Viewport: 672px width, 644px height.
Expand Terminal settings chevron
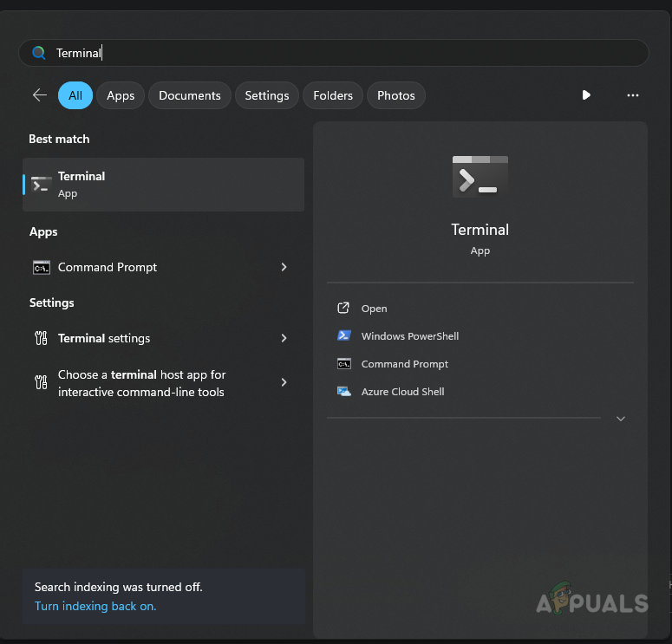[x=284, y=338]
